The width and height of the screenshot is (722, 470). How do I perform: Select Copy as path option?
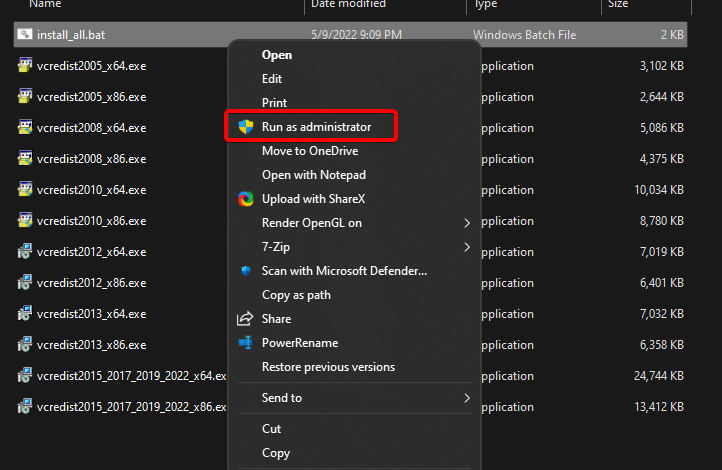pyautogui.click(x=296, y=295)
